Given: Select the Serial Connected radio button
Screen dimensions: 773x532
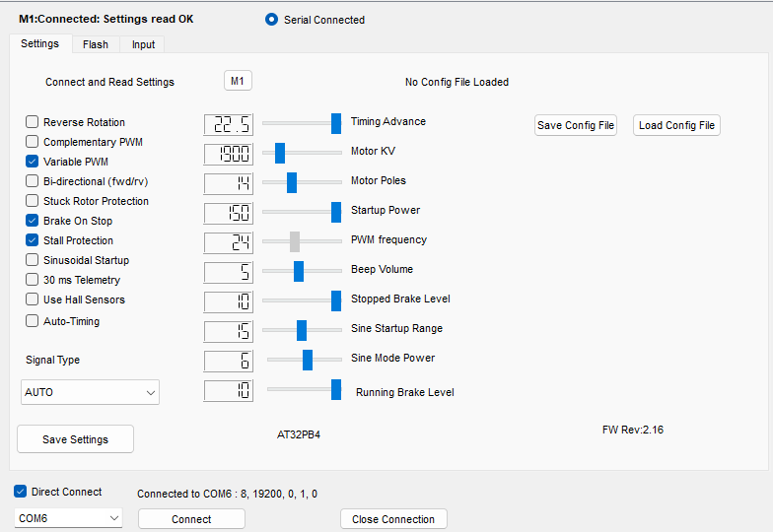Looking at the screenshot, I should pyautogui.click(x=272, y=20).
